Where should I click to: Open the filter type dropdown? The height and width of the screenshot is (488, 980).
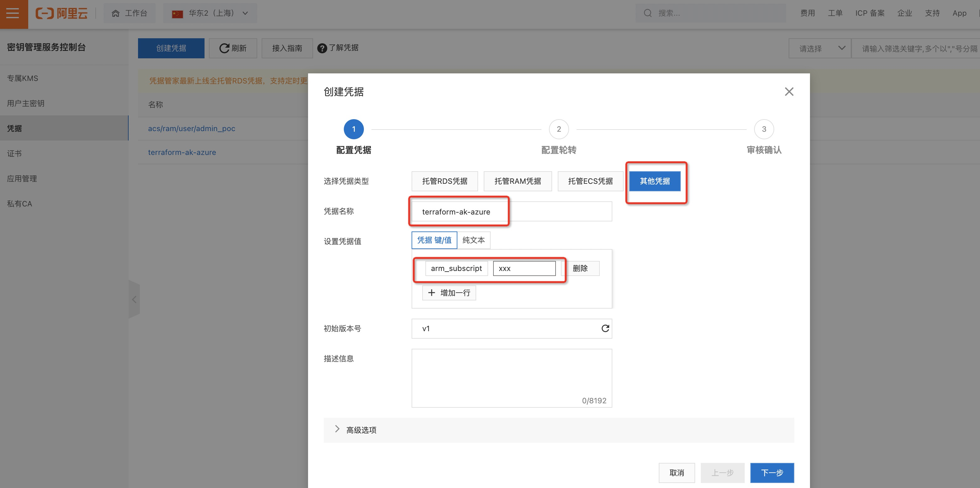(x=820, y=48)
